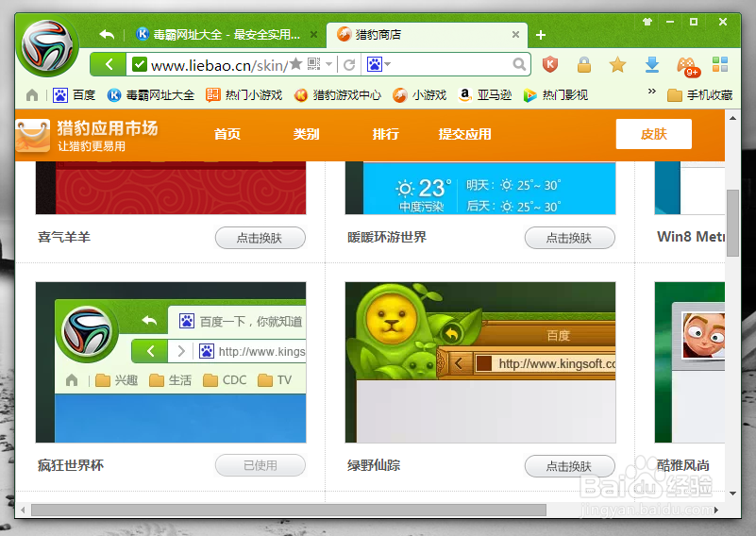Open the 小游戏 bookmark
This screenshot has width=756, height=536.
pyautogui.click(x=419, y=95)
